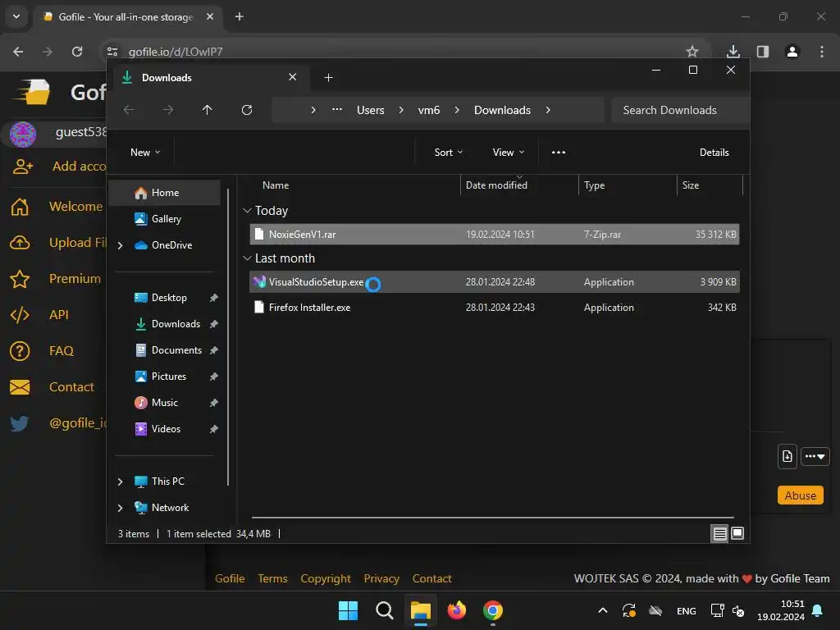The height and width of the screenshot is (630, 840).
Task: Open Chrome profile avatar
Action: tap(792, 52)
